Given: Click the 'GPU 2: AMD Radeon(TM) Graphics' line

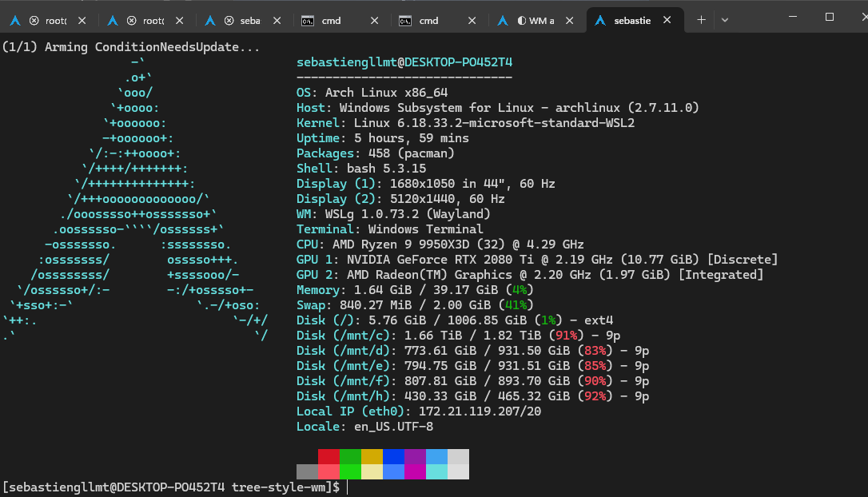Looking at the screenshot, I should coord(530,275).
